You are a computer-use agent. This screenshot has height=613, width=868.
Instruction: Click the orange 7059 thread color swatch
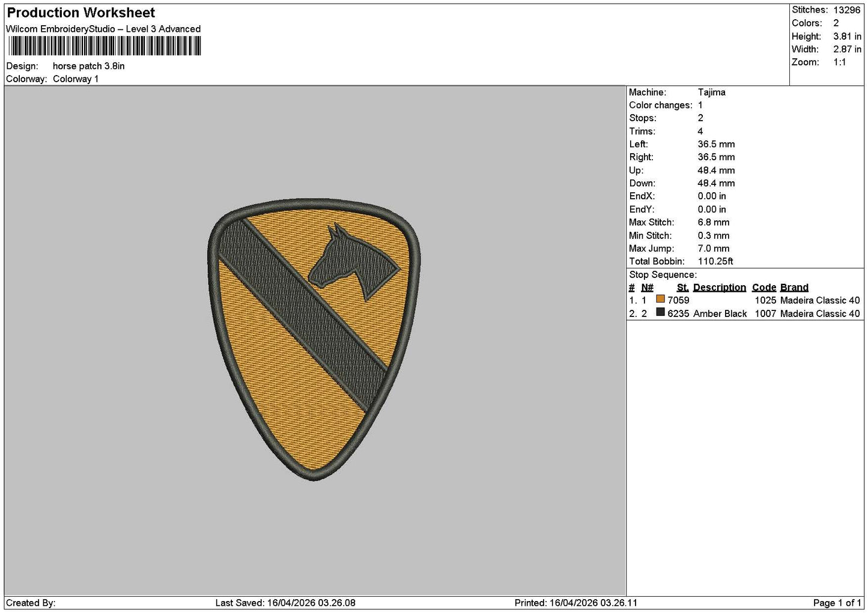tap(660, 299)
